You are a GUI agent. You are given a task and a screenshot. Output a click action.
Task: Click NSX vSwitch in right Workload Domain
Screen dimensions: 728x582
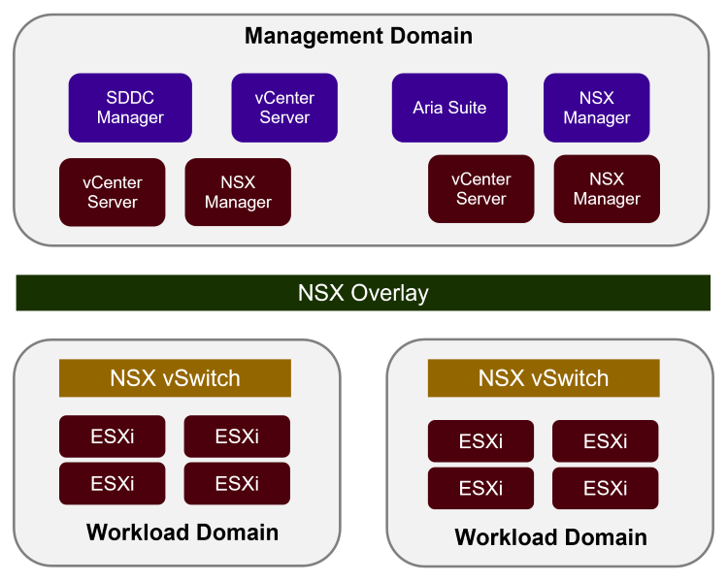coord(544,377)
